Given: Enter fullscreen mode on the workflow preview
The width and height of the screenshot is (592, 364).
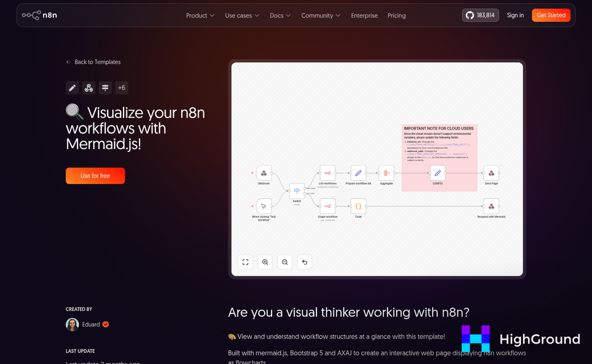Looking at the screenshot, I should [245, 262].
